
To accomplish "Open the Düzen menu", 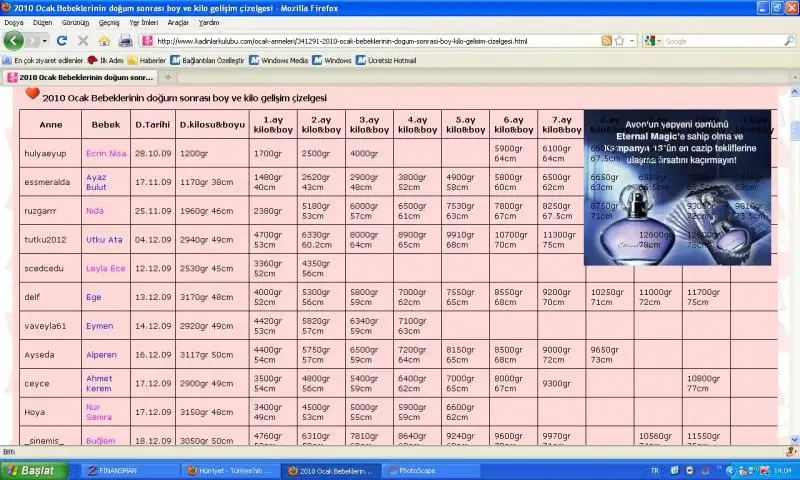I will [42, 22].
